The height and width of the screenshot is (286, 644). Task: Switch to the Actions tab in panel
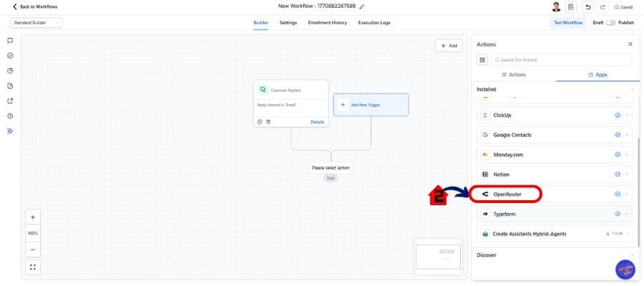(x=514, y=74)
